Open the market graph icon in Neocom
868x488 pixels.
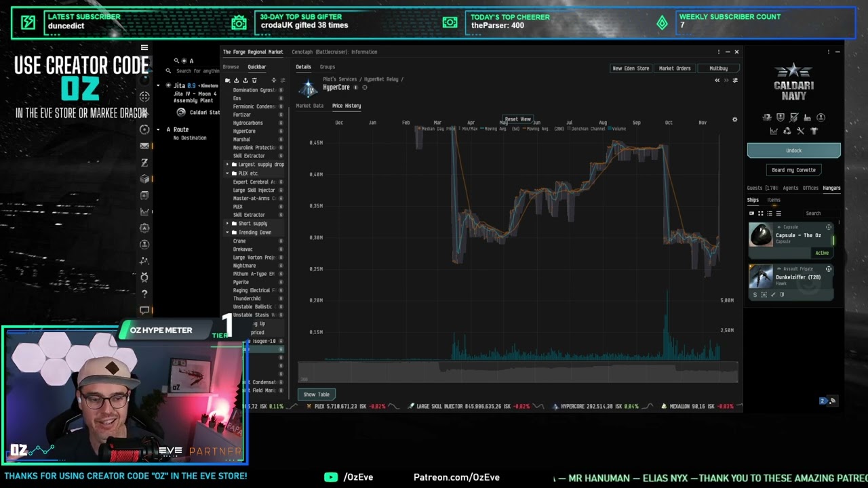144,211
